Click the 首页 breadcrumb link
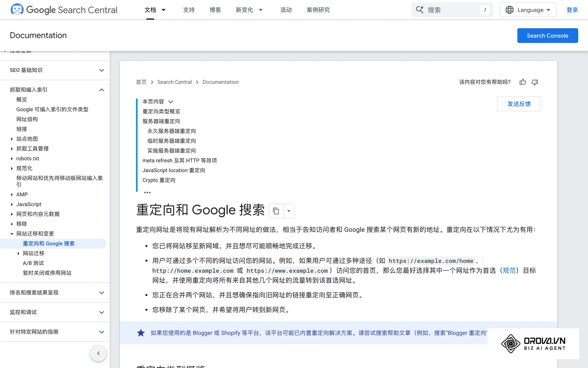The width and height of the screenshot is (588, 368). click(x=141, y=82)
